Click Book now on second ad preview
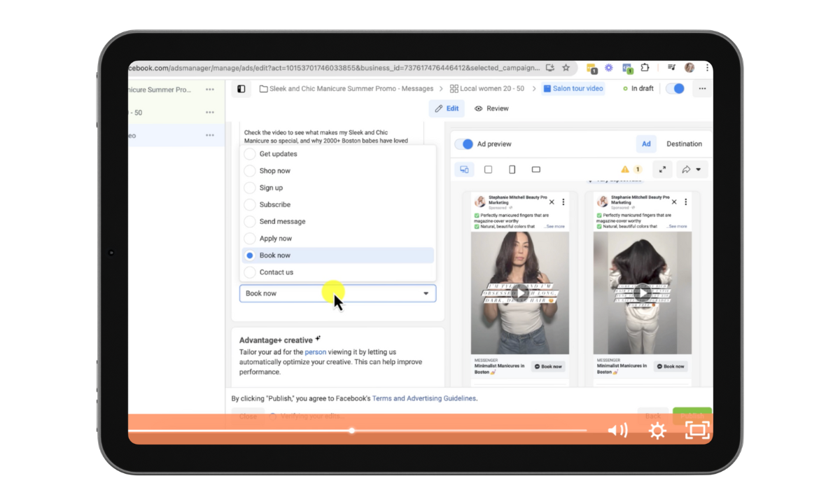 [671, 367]
